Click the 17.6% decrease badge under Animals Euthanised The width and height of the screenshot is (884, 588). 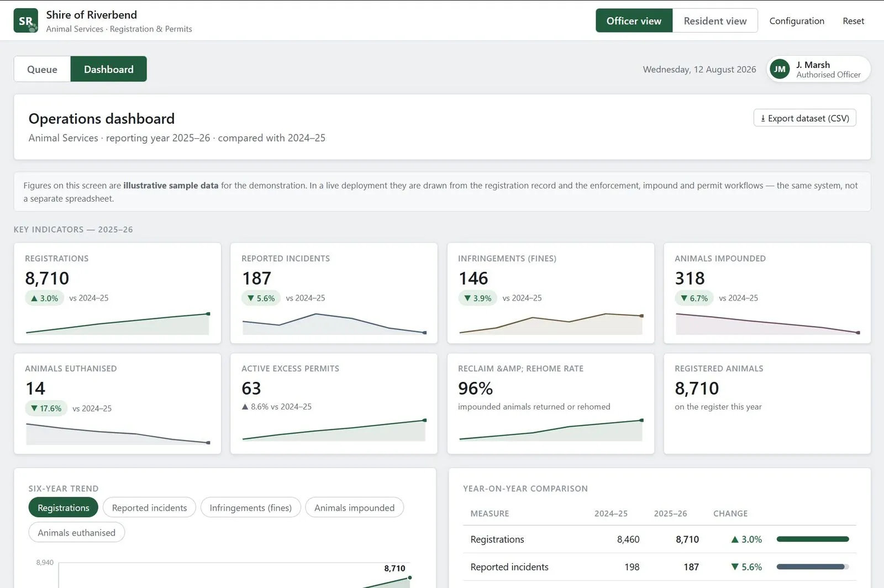46,408
